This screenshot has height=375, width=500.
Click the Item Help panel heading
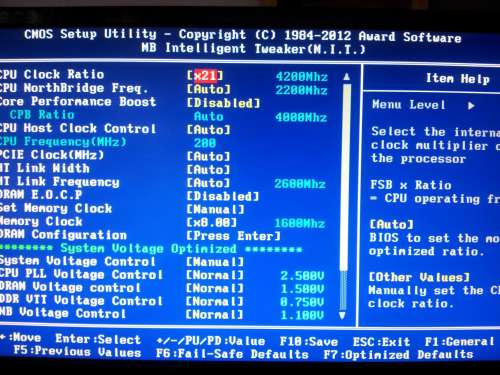pos(458,79)
